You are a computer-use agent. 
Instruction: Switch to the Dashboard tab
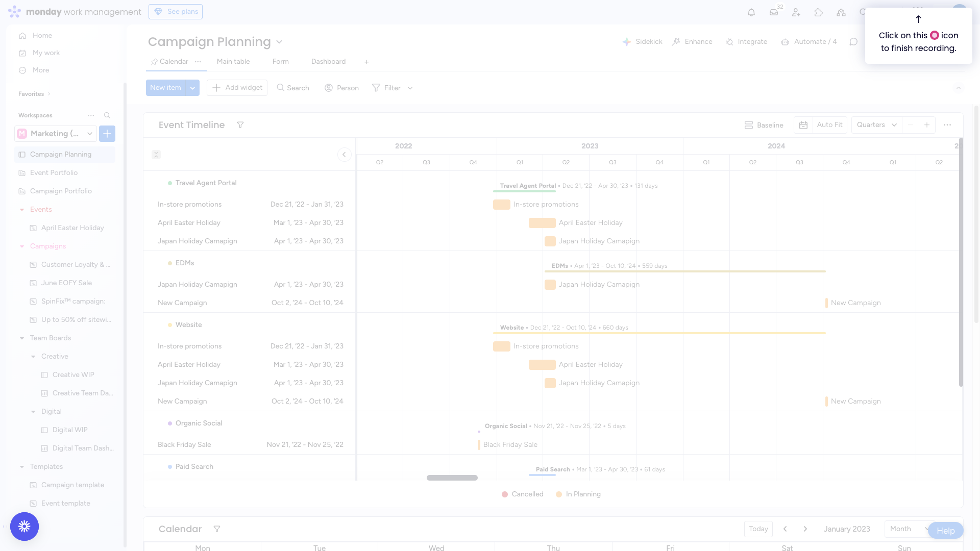(x=328, y=62)
